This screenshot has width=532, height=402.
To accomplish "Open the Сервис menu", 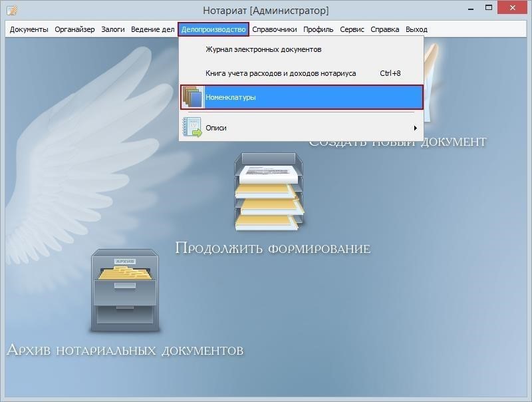I will click(352, 29).
